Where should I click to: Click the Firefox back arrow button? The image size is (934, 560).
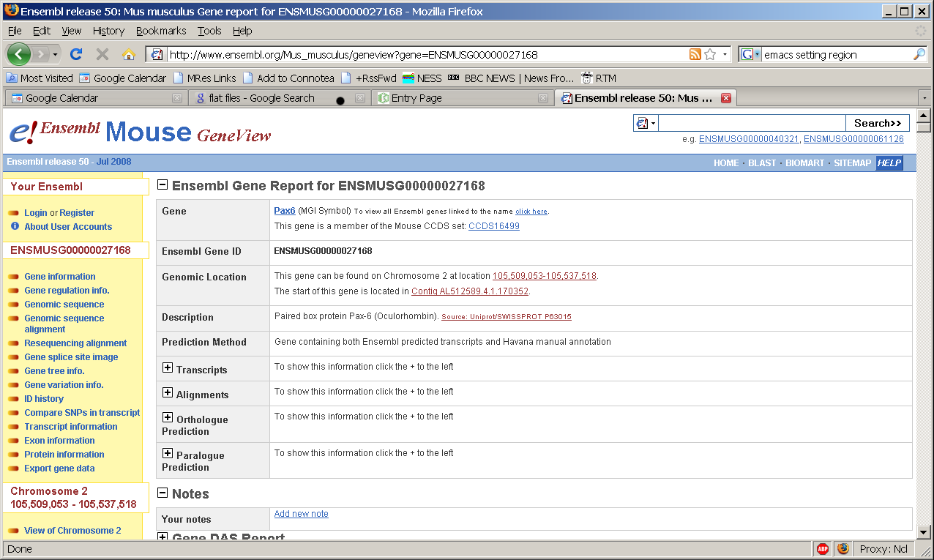pyautogui.click(x=19, y=54)
